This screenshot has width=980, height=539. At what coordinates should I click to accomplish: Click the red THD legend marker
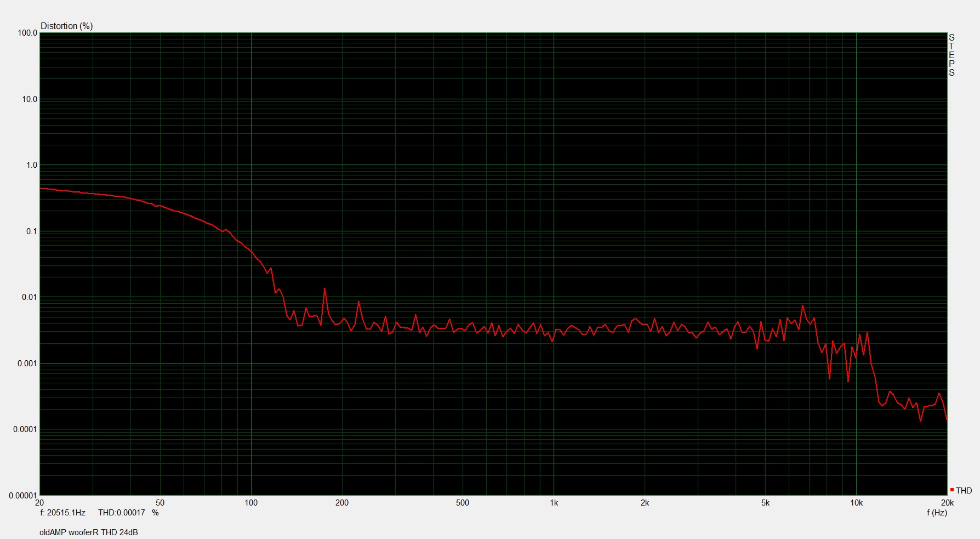[952, 490]
